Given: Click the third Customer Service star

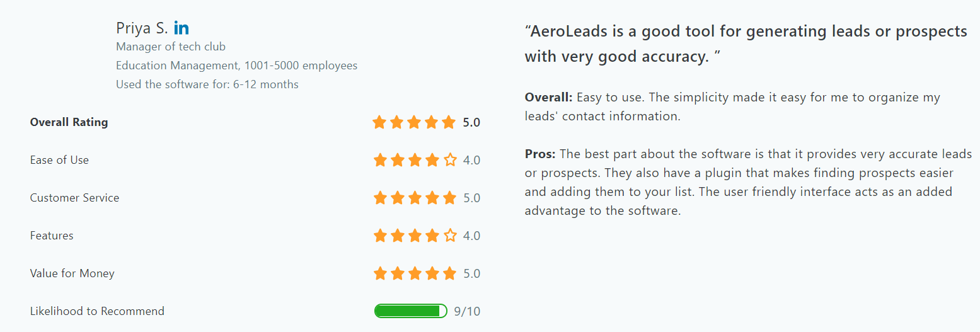Looking at the screenshot, I should pyautogui.click(x=415, y=198).
